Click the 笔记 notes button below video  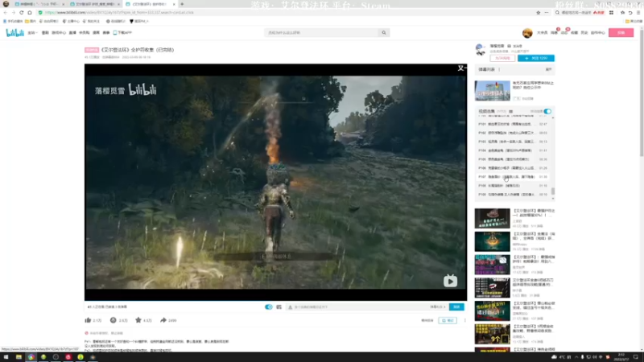(448, 320)
